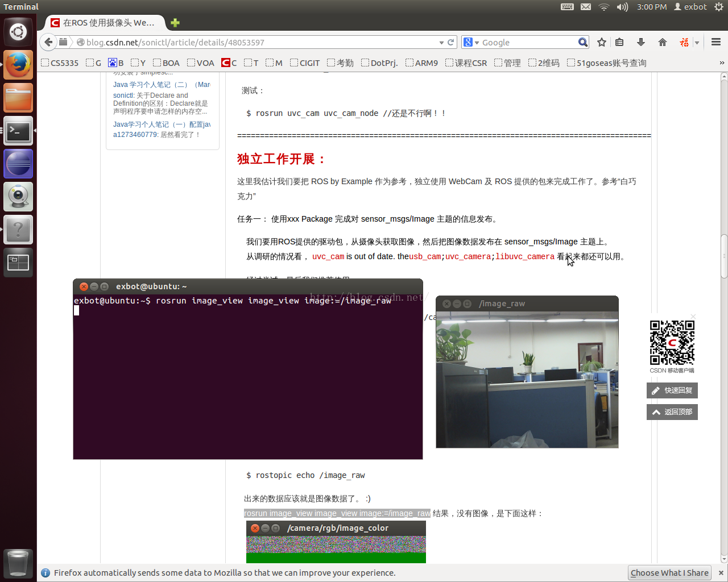The height and width of the screenshot is (582, 728).
Task: Open Wi-Fi network indicator
Action: tap(604, 7)
